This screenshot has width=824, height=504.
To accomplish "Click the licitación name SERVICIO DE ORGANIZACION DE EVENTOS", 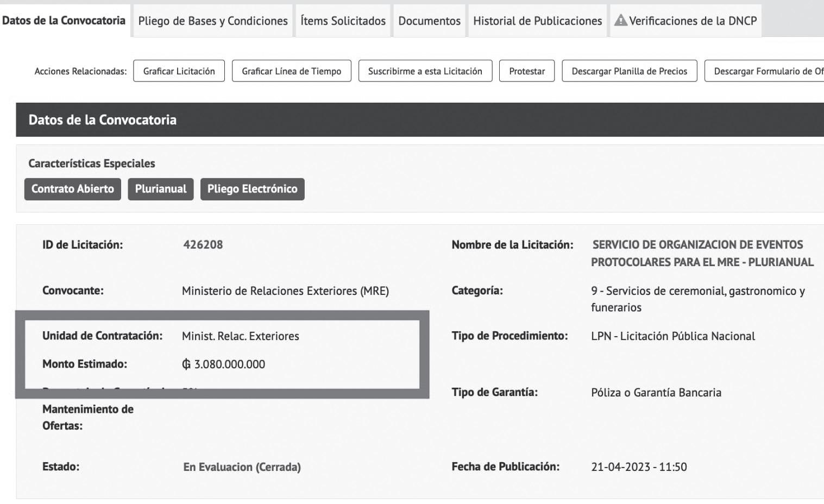I will point(702,253).
